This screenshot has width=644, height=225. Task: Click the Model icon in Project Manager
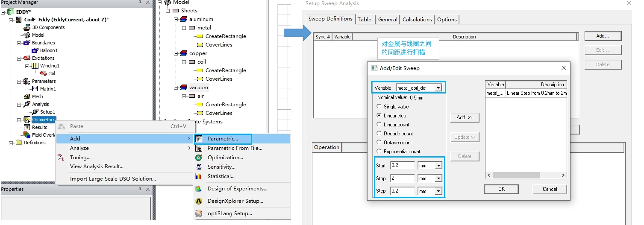pyautogui.click(x=27, y=35)
